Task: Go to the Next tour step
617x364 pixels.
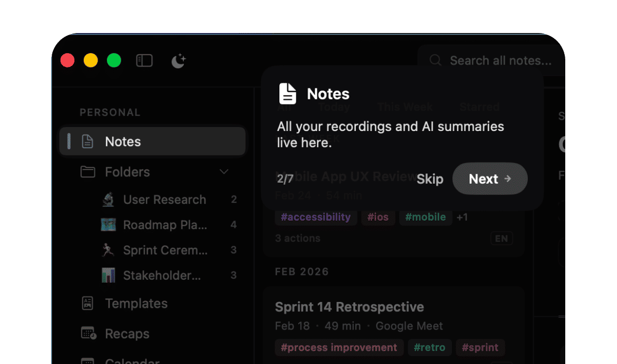Action: coord(490,179)
